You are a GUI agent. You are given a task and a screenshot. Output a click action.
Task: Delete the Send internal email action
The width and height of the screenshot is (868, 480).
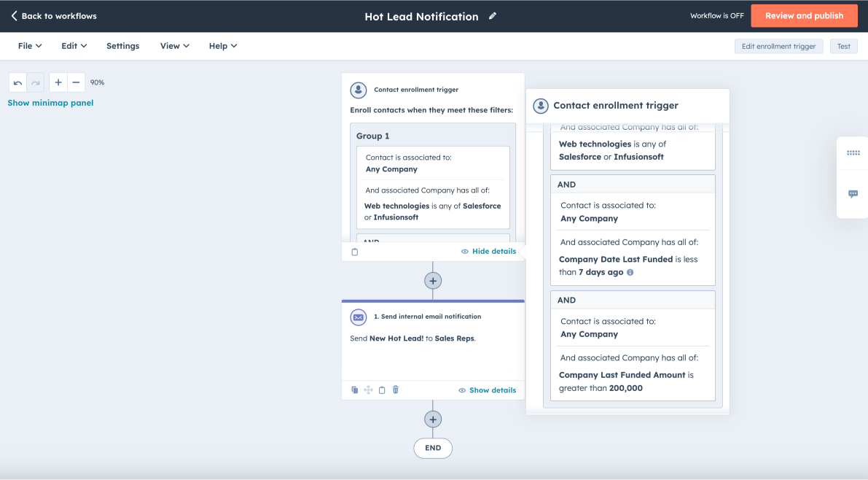396,390
